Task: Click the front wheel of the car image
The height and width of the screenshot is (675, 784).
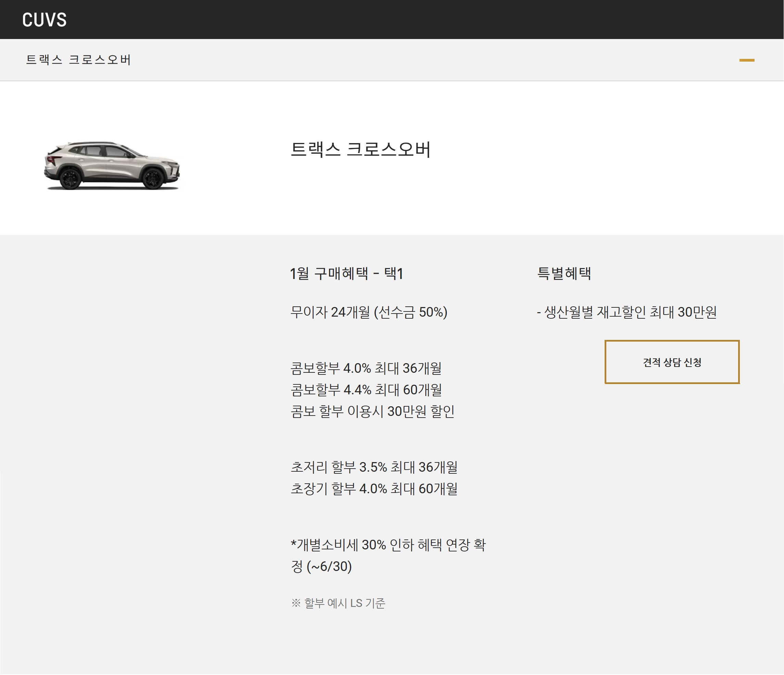Action: (153, 178)
